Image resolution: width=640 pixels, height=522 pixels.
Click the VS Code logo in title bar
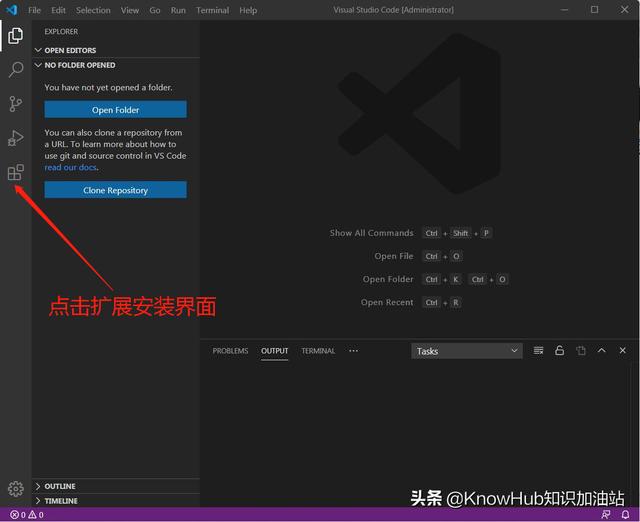[12, 10]
